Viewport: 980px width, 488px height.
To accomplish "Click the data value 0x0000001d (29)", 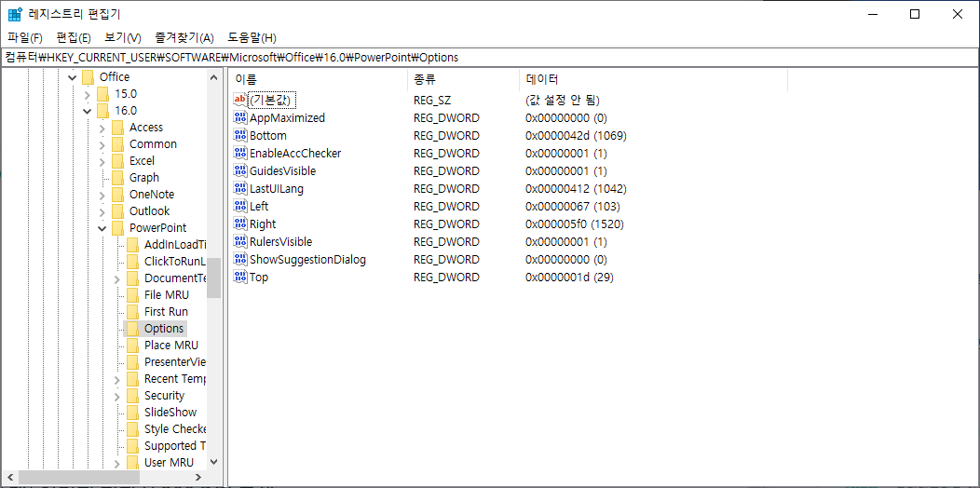I will click(569, 277).
